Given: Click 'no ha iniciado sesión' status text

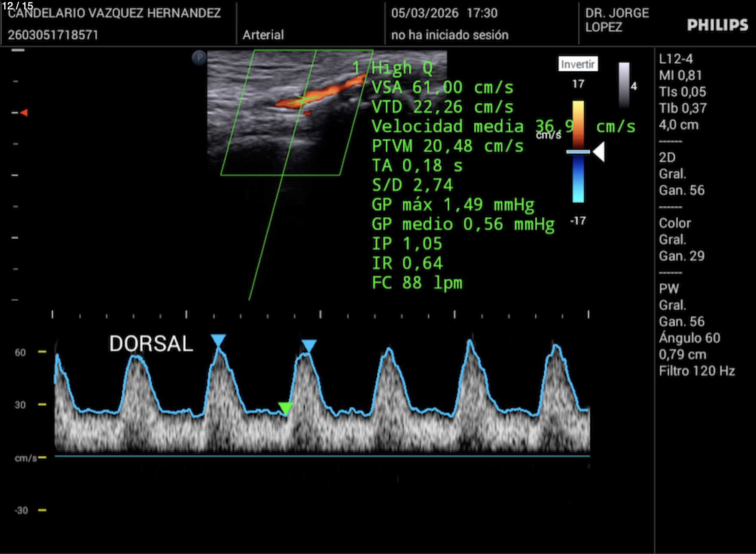Looking at the screenshot, I should 449,35.
